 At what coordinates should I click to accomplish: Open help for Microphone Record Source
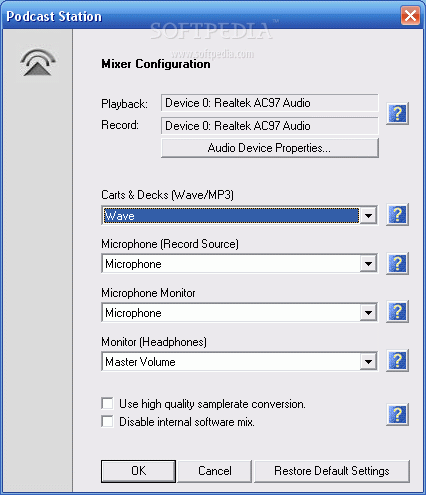tap(397, 264)
